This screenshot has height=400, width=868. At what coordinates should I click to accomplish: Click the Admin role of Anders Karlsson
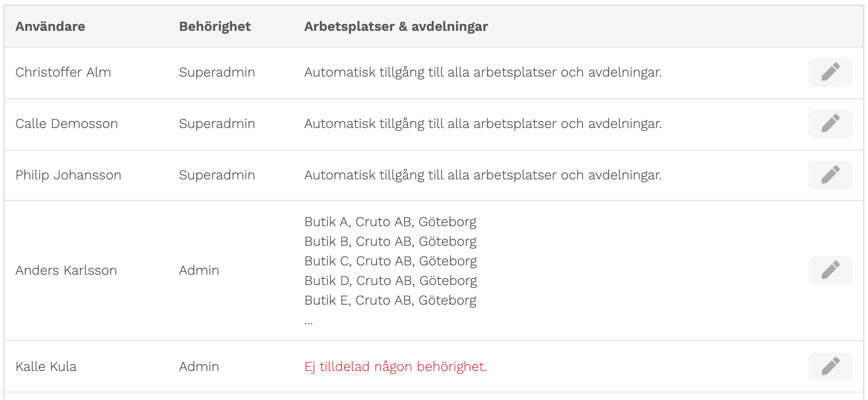pos(199,270)
